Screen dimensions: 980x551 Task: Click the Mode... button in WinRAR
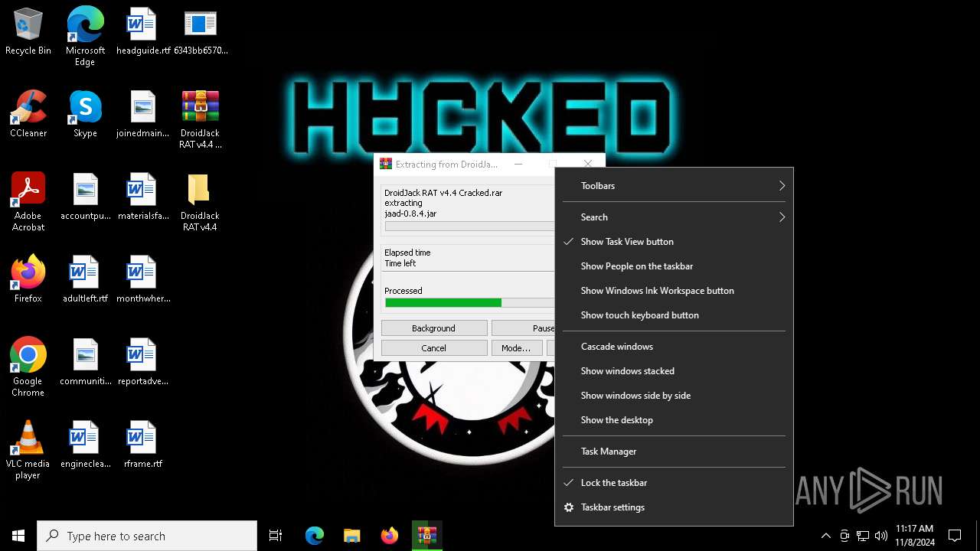point(516,348)
